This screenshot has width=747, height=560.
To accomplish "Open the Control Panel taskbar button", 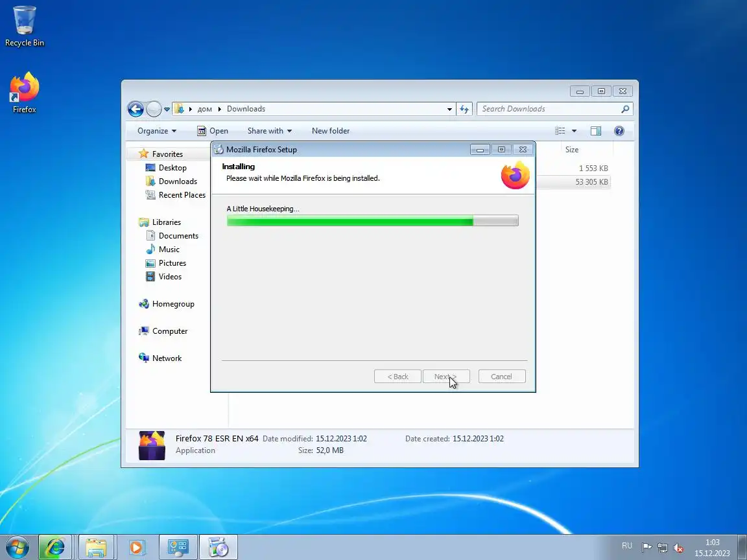I will pos(178,547).
